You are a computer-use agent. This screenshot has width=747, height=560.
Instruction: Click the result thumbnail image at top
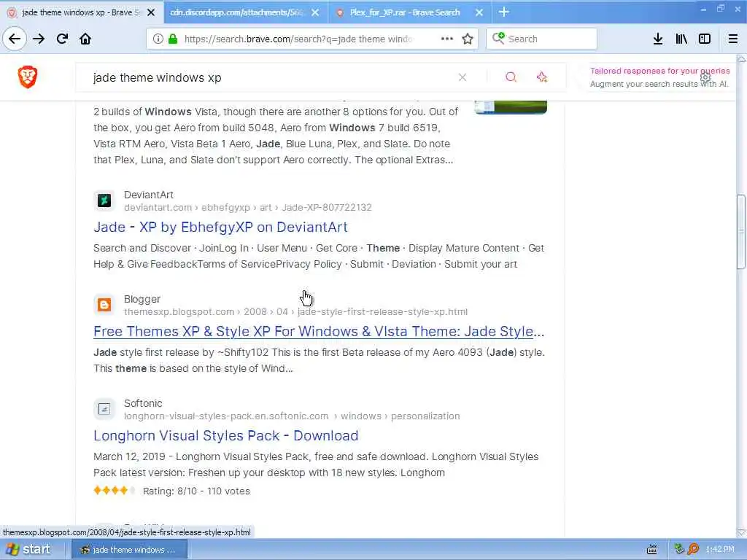pos(511,107)
